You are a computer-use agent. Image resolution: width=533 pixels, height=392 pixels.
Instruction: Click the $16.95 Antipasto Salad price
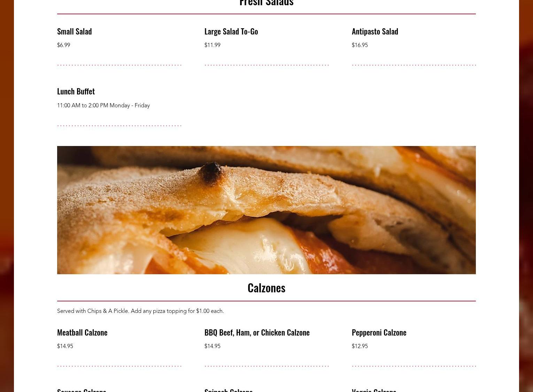(x=360, y=45)
